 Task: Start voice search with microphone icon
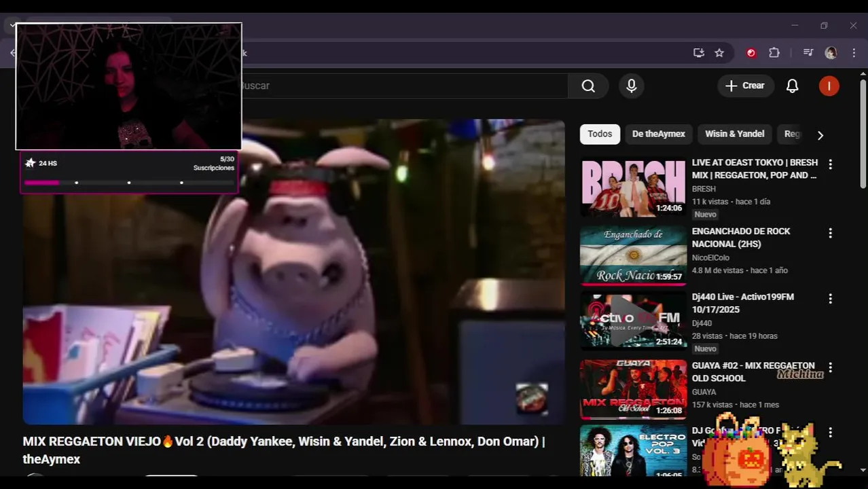pyautogui.click(x=632, y=86)
